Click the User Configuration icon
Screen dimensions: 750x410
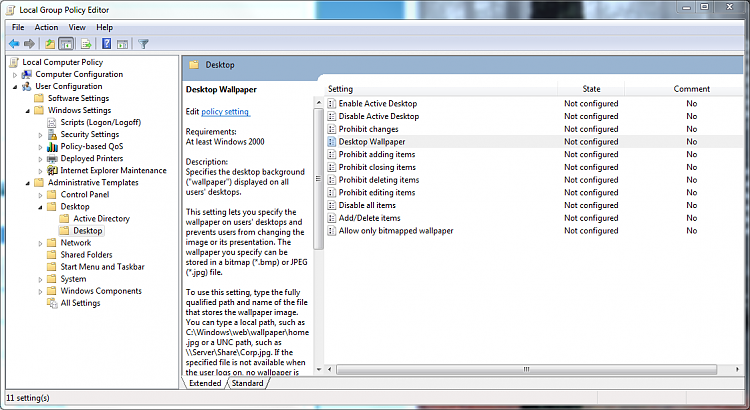click(x=27, y=86)
